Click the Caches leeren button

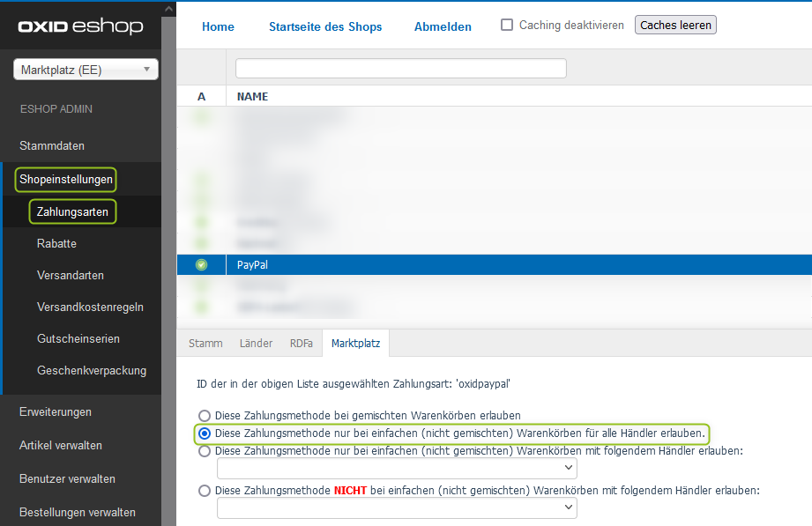(676, 25)
